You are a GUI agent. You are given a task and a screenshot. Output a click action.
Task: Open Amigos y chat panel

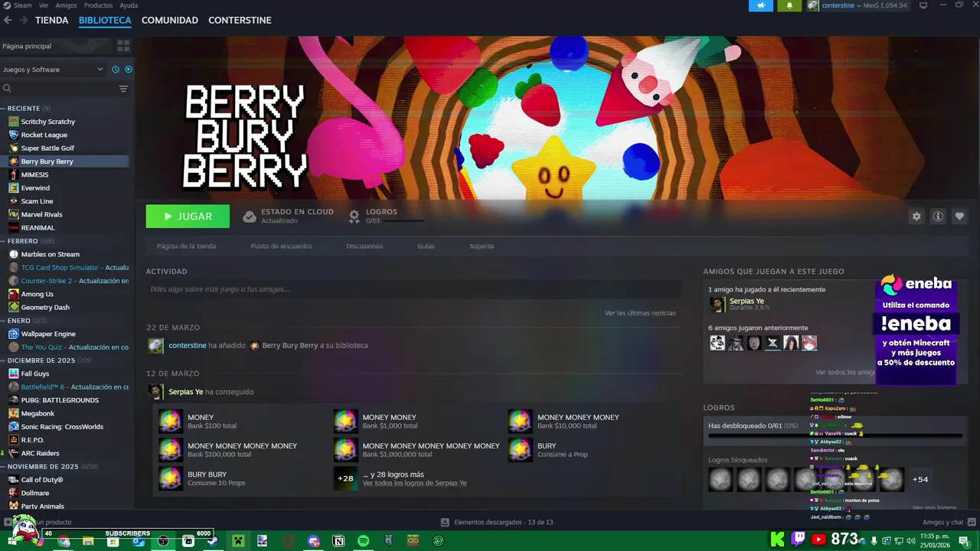[x=948, y=522]
